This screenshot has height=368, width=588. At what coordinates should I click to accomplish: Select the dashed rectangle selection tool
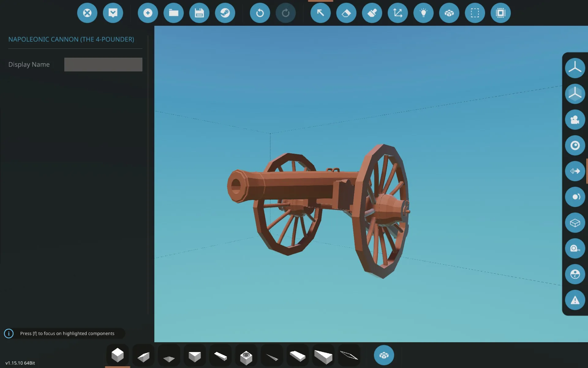point(475,13)
